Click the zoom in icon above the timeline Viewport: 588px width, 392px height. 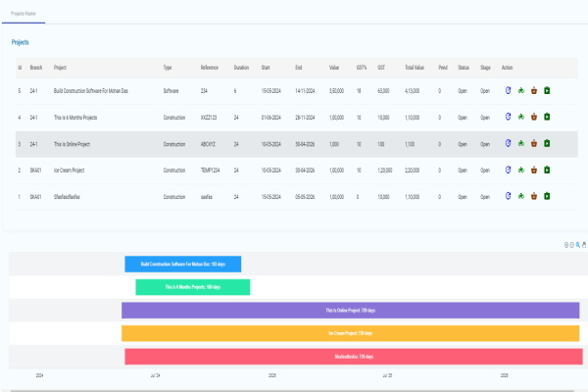[x=566, y=244]
